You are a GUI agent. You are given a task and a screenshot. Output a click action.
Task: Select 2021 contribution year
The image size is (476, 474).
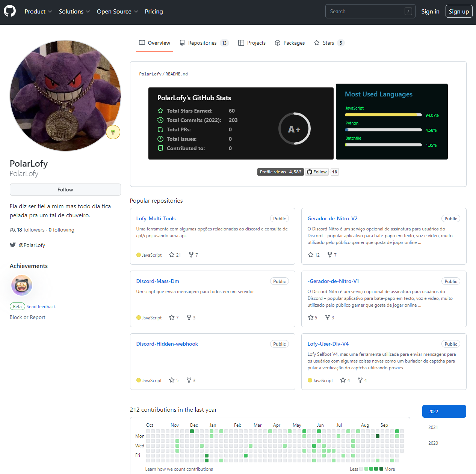[x=433, y=427]
